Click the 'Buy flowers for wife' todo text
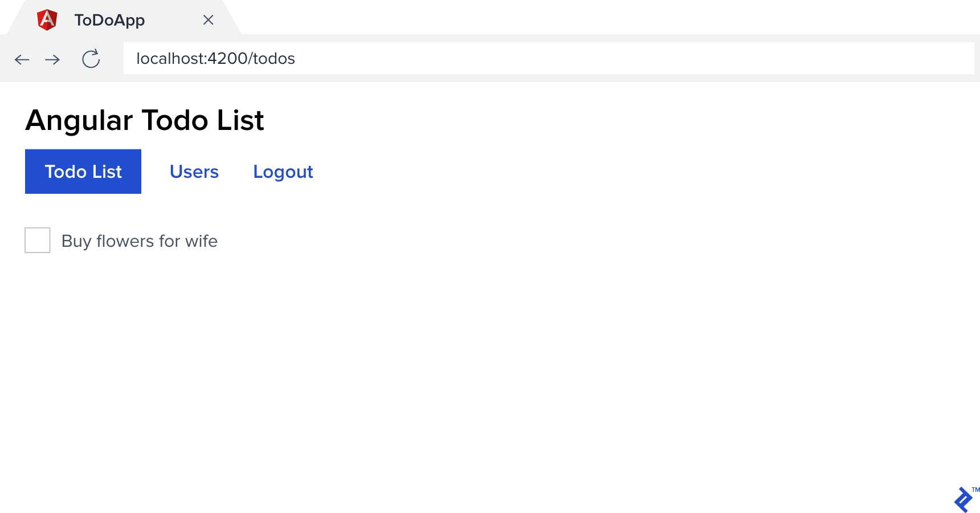Viewport: 980px width, 513px height. click(140, 241)
